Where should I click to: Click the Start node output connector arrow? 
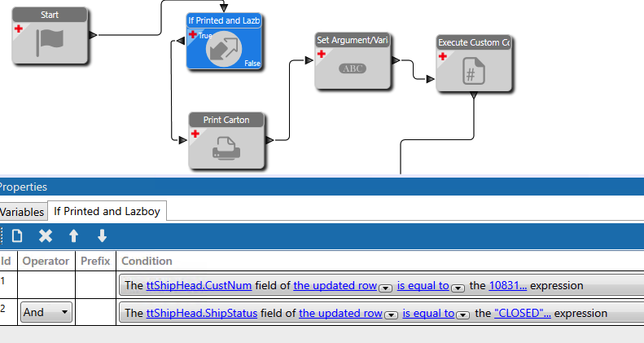pyautogui.click(x=94, y=35)
